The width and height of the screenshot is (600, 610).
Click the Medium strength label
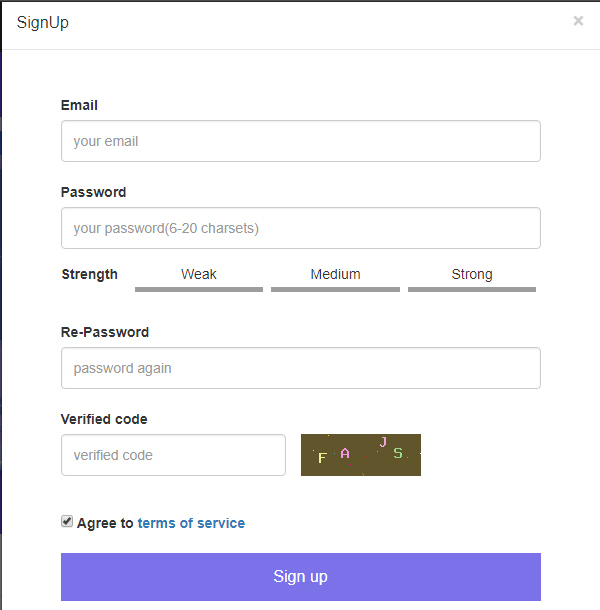click(335, 274)
